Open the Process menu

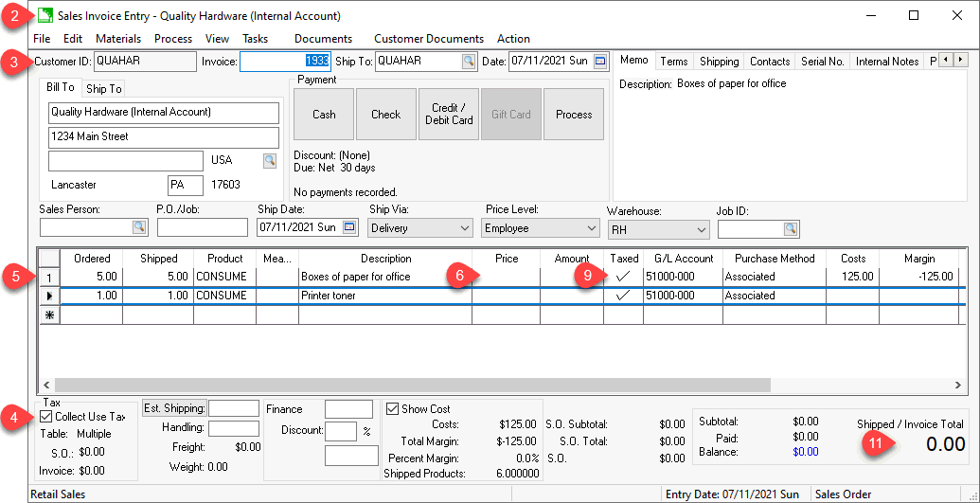tap(172, 39)
